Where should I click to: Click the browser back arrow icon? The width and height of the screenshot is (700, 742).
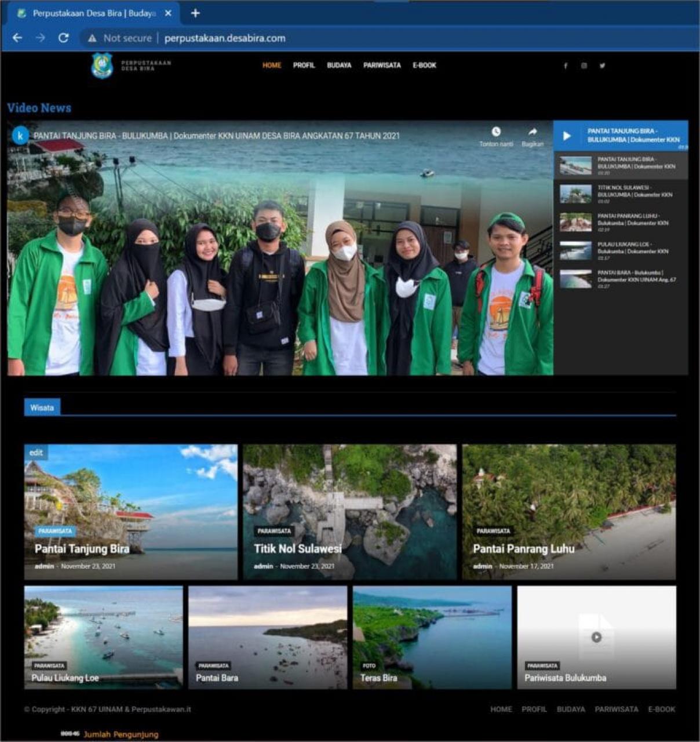(17, 38)
